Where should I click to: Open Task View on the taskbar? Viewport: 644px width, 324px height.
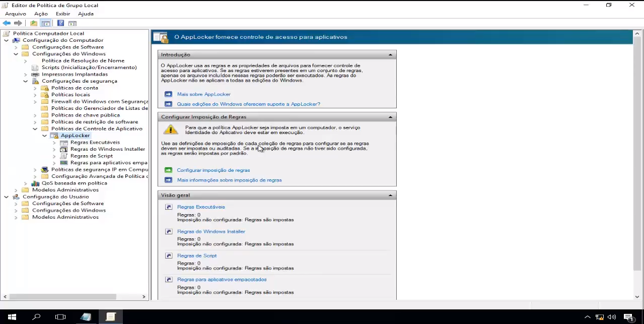tap(60, 317)
